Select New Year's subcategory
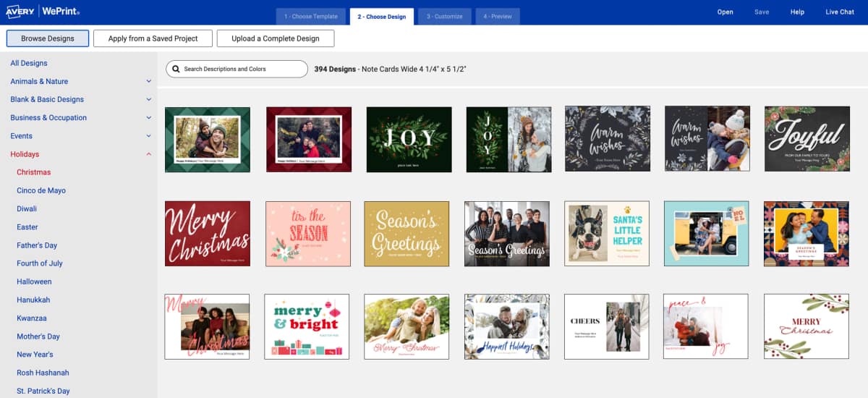 point(35,355)
